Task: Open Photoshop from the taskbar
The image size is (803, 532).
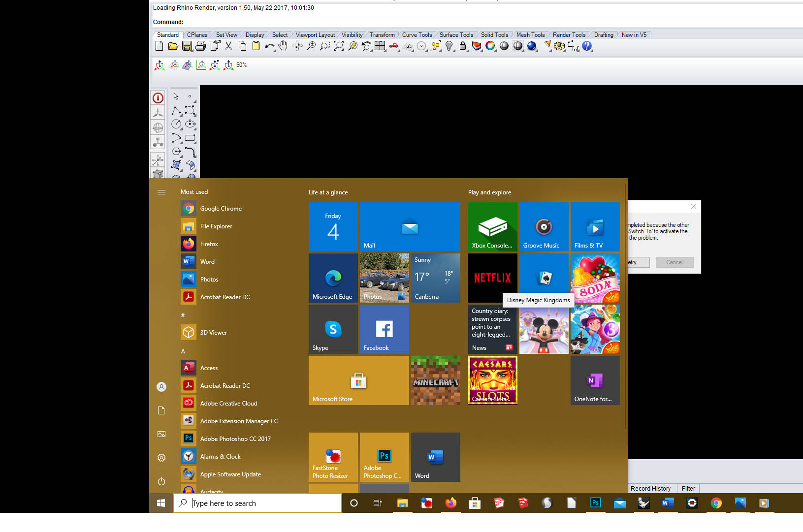Action: click(595, 503)
